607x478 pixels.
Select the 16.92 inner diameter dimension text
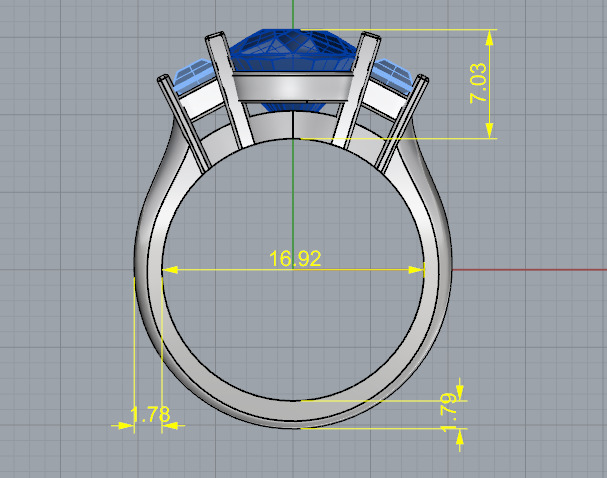pyautogui.click(x=295, y=258)
